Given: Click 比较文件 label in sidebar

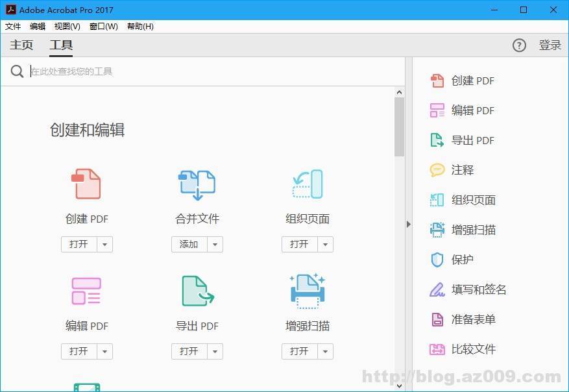Looking at the screenshot, I should coord(473,349).
